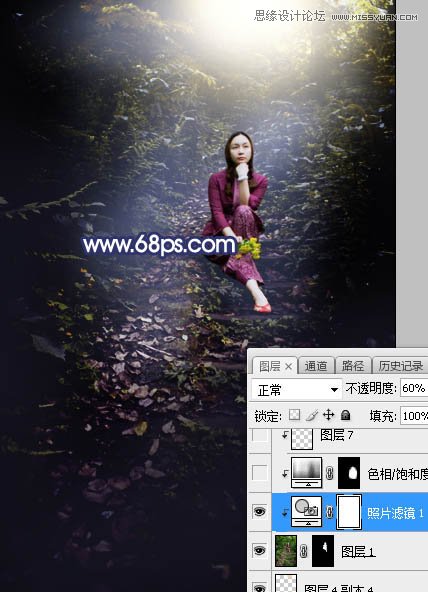Click the 填充 fill field showing 100%

tap(414, 416)
